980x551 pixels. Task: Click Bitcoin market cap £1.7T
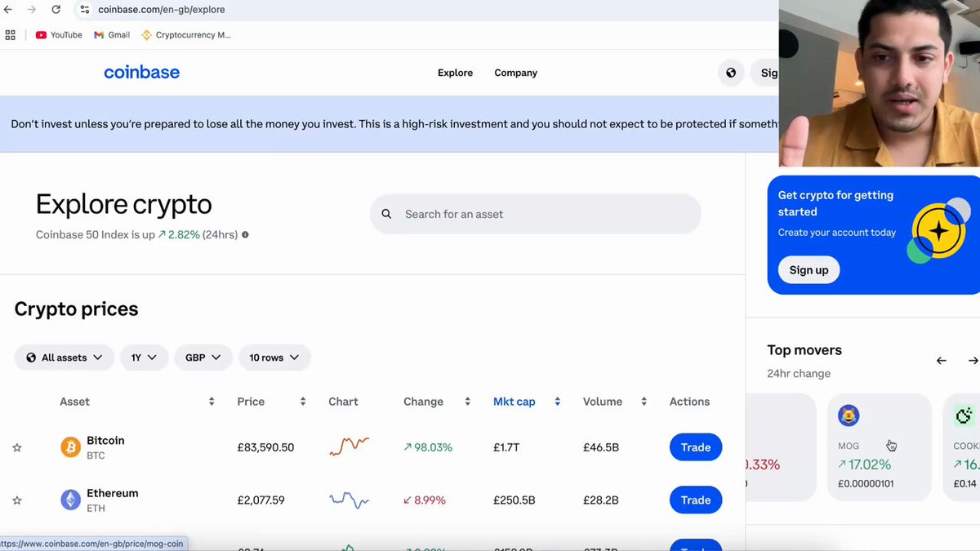(x=506, y=447)
